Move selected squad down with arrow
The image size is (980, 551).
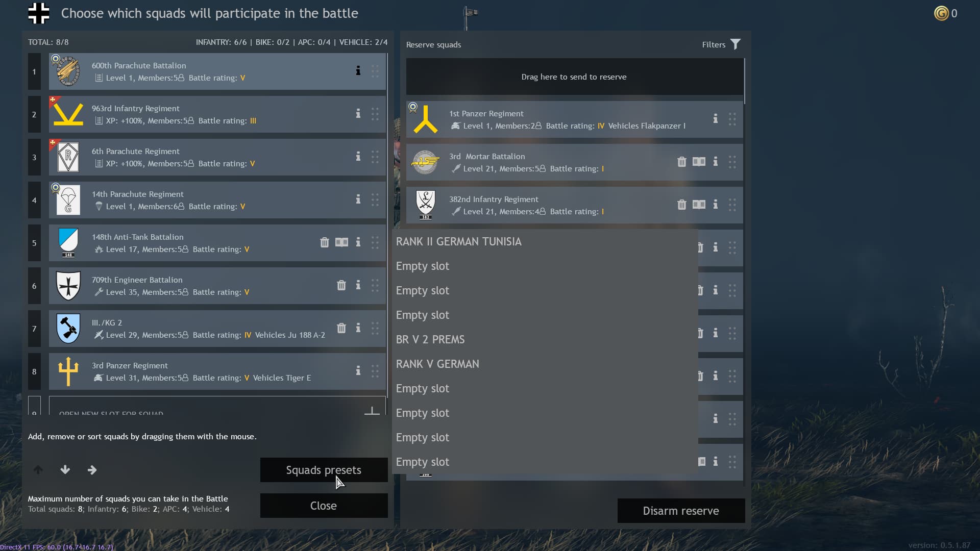coord(65,470)
